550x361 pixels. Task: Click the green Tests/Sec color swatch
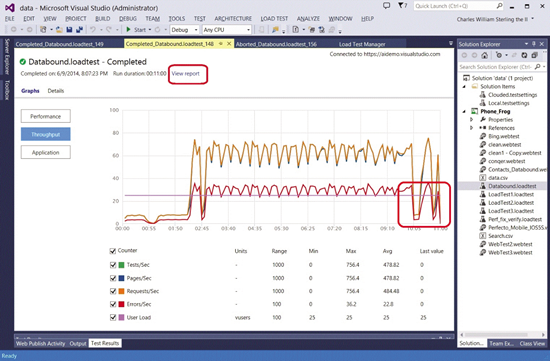tap(121, 265)
